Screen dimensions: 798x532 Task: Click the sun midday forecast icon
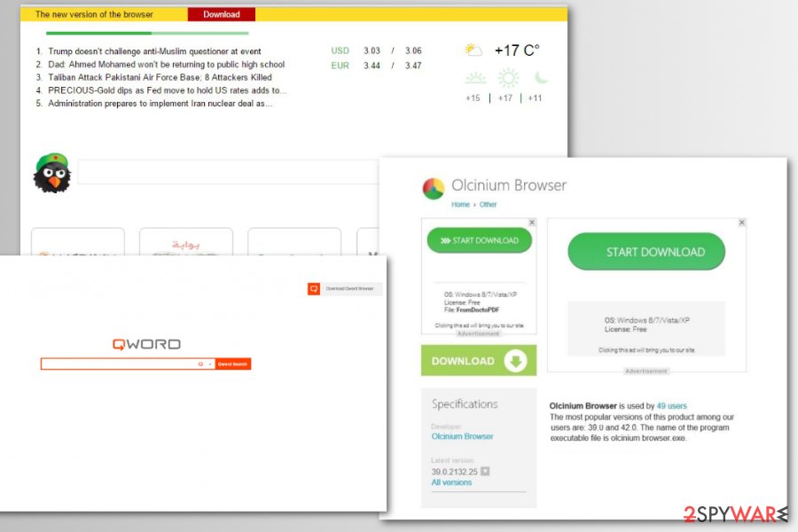point(508,78)
